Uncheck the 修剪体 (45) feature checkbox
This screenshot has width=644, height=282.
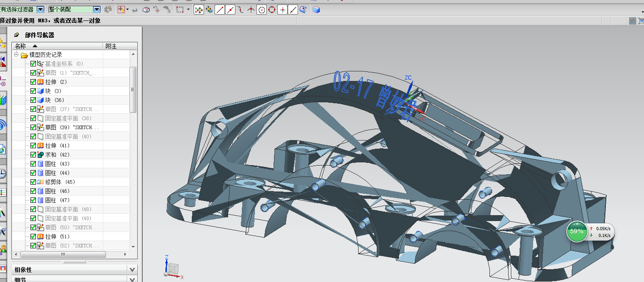tap(33, 182)
